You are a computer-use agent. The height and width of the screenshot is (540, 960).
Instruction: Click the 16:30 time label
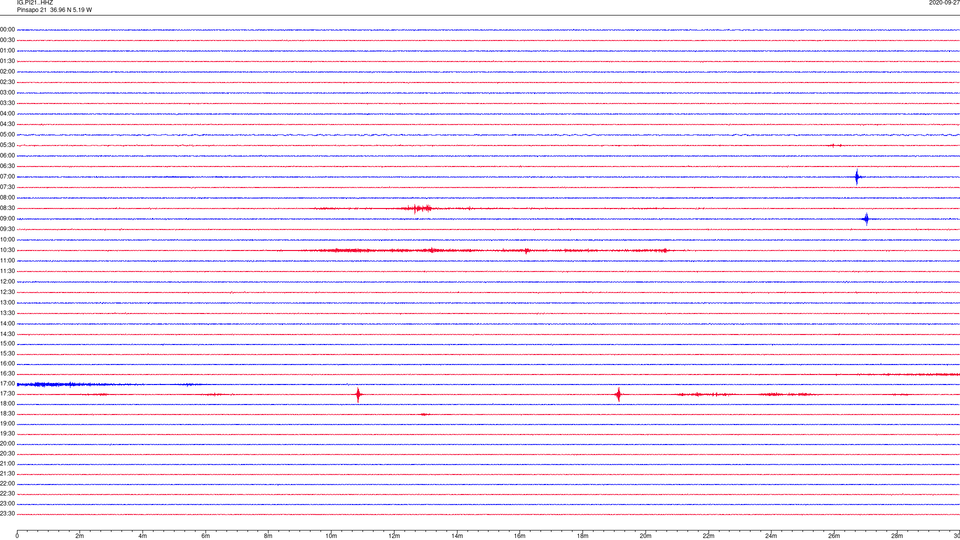tap(7, 373)
